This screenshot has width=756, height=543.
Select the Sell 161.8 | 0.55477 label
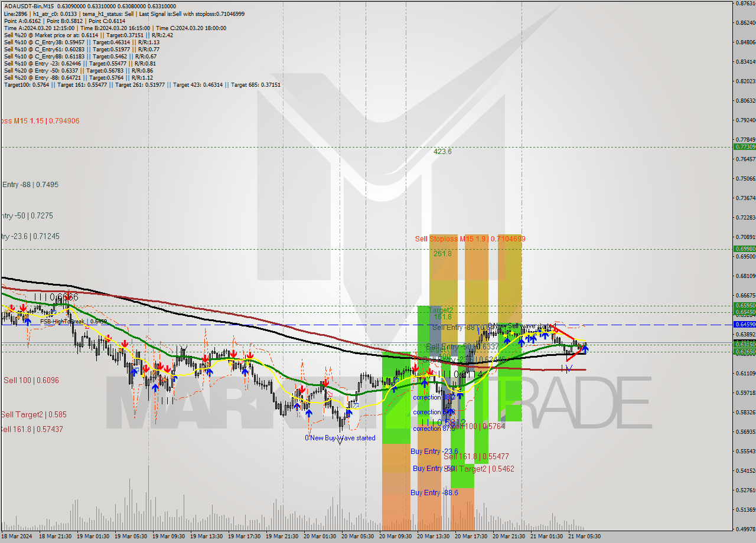tap(476, 456)
